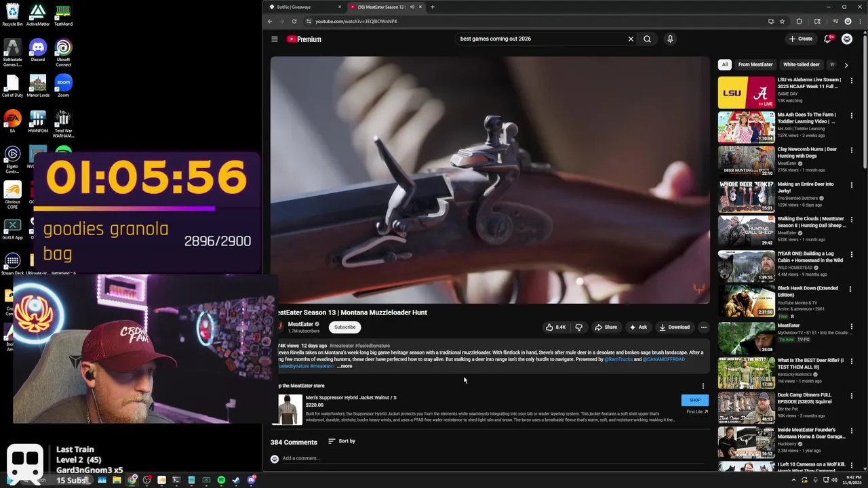This screenshot has width=868, height=488.
Task: Clear the YouTube search box text
Action: [x=631, y=39]
